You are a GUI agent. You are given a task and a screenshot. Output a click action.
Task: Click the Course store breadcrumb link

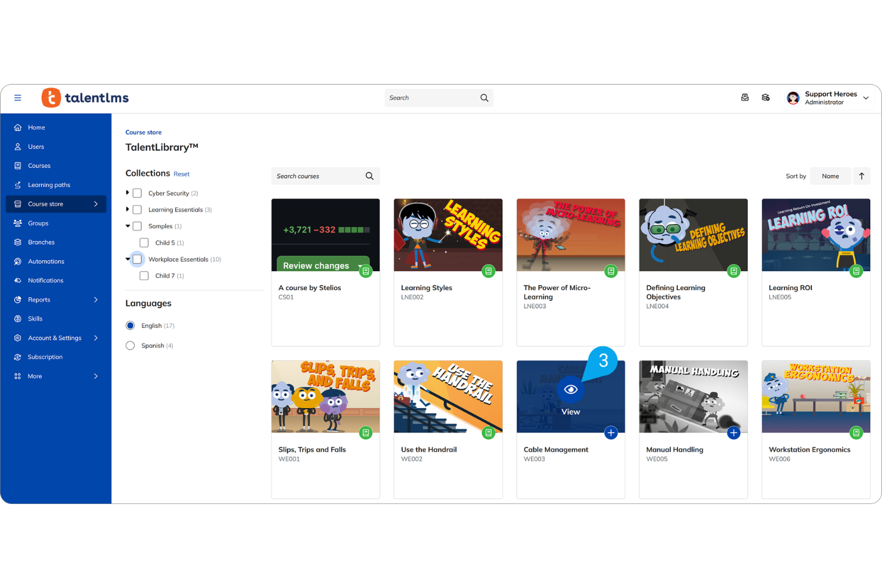(x=143, y=132)
